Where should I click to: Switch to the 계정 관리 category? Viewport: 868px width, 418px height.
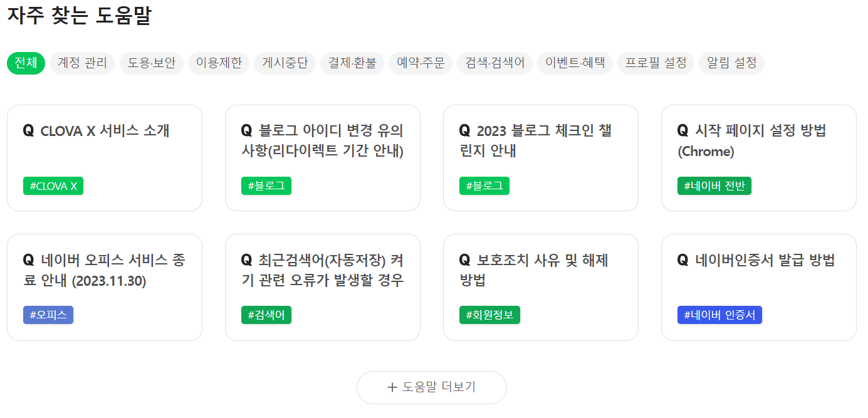[81, 63]
